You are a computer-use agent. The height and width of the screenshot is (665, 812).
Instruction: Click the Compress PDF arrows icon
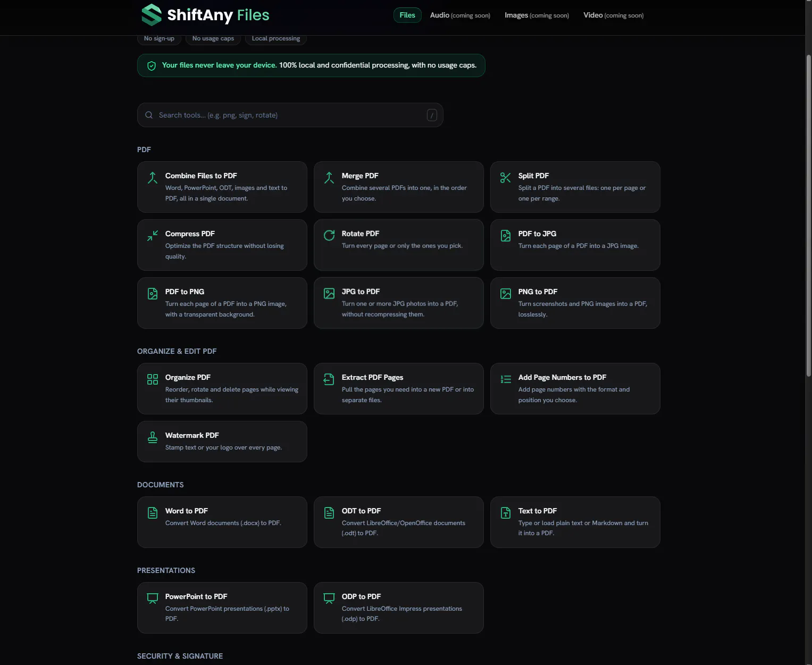pyautogui.click(x=153, y=236)
